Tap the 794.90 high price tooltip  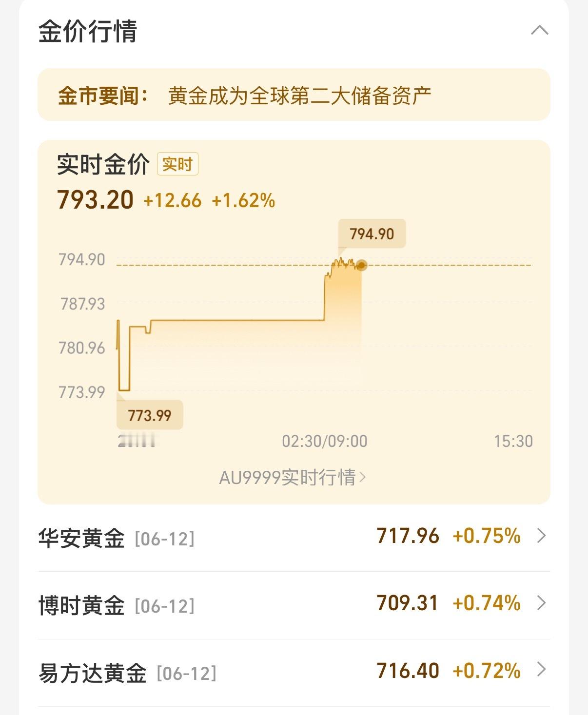click(372, 234)
